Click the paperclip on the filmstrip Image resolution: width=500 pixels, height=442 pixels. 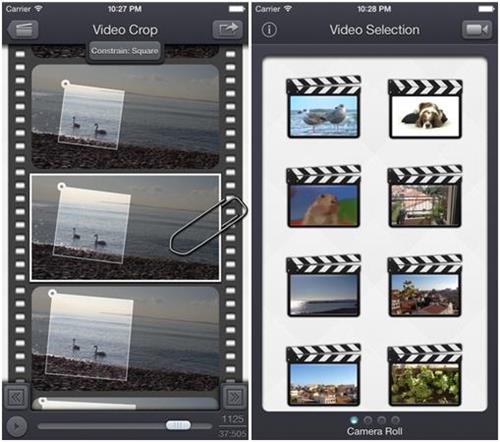click(208, 226)
